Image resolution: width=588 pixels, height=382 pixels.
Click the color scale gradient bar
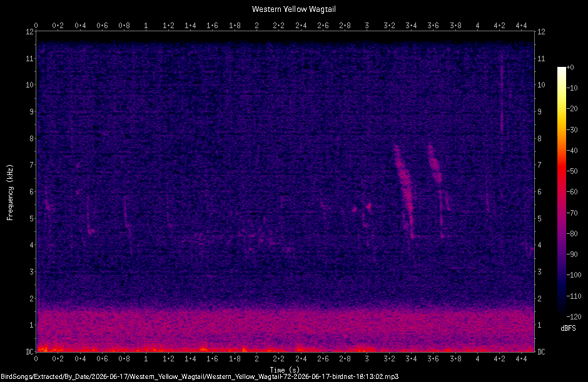click(561, 191)
